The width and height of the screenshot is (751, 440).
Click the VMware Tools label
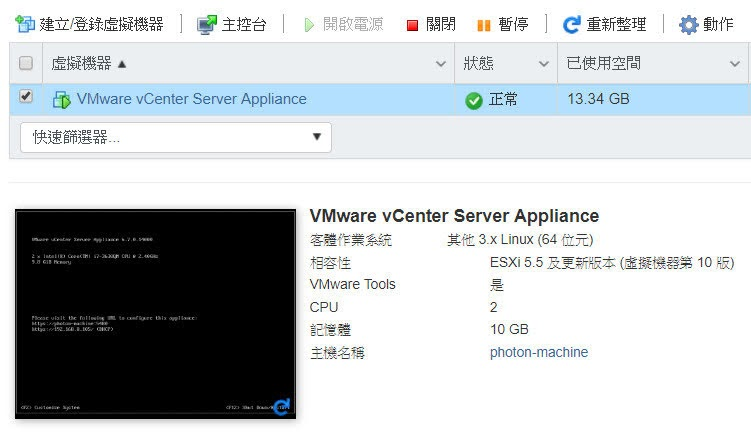(x=353, y=284)
